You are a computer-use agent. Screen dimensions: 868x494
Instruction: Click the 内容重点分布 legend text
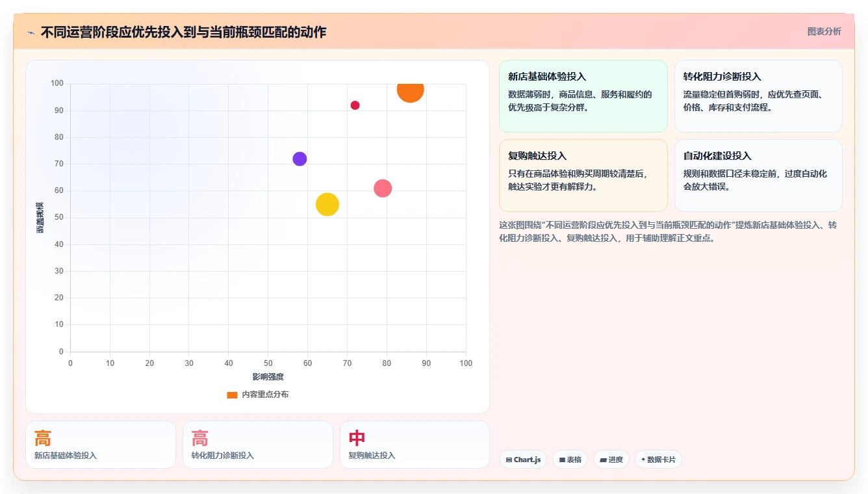pyautogui.click(x=265, y=395)
